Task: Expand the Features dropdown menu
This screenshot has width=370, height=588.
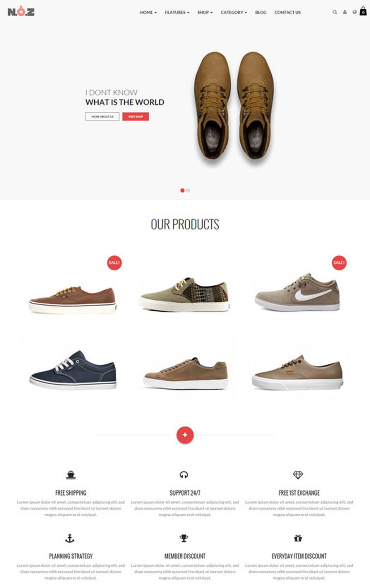Action: click(x=177, y=12)
